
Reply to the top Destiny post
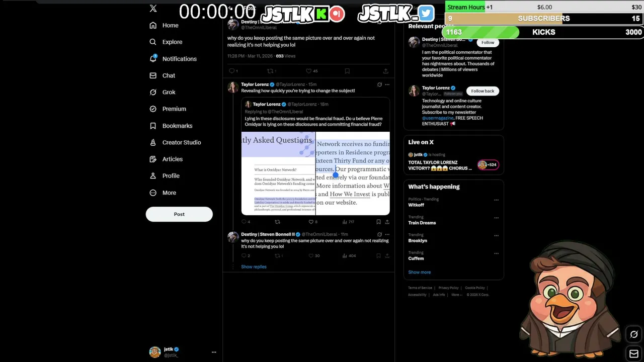click(x=232, y=71)
